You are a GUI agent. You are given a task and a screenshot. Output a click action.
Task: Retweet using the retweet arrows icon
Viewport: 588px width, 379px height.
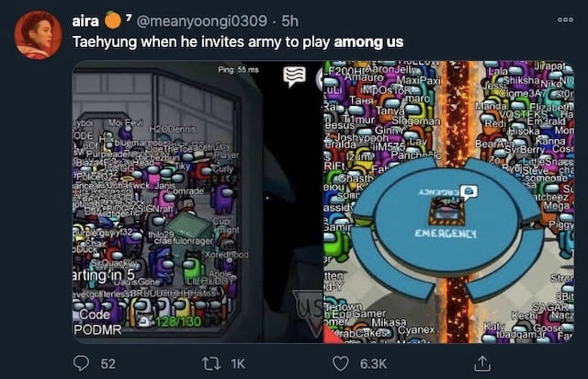(x=210, y=363)
